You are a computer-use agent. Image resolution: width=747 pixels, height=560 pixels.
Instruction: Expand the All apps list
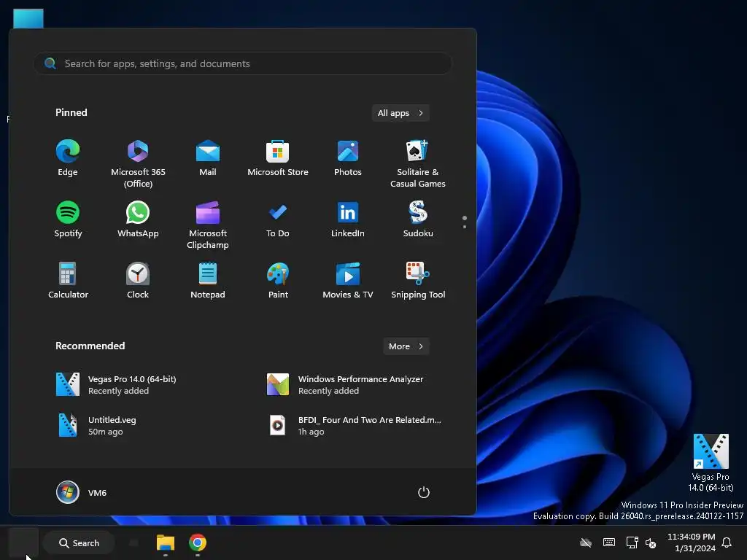click(400, 113)
